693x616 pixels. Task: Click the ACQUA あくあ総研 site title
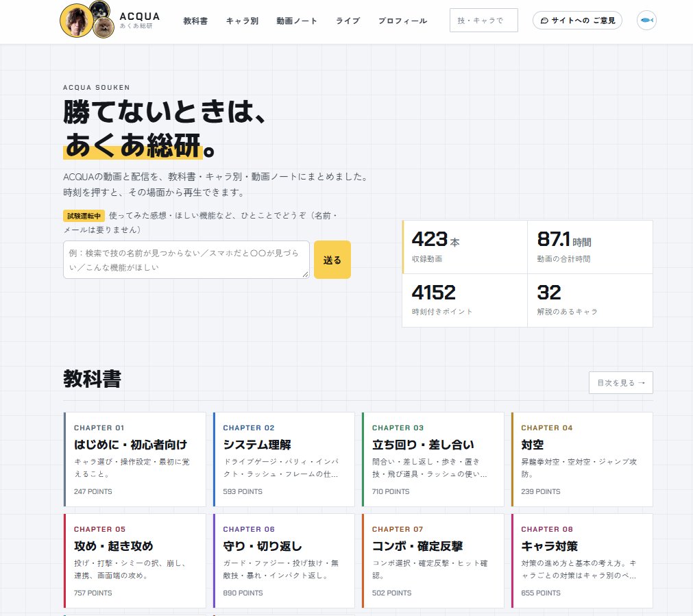click(139, 20)
